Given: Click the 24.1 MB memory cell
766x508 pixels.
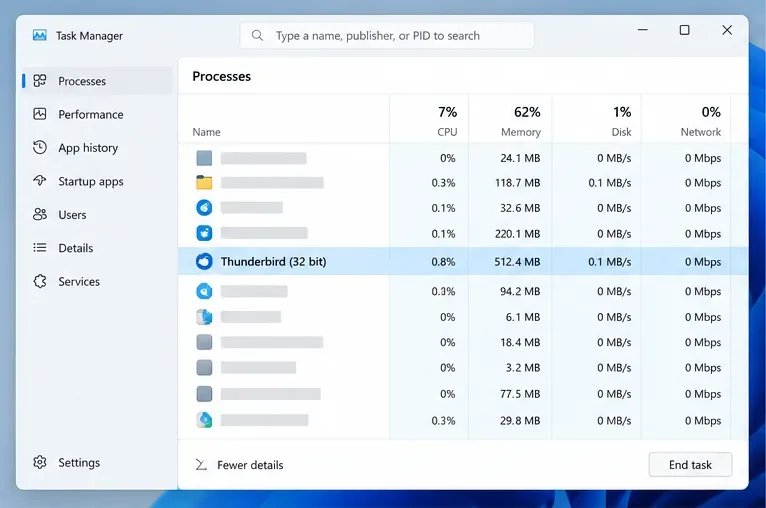Looking at the screenshot, I should (x=520, y=158).
